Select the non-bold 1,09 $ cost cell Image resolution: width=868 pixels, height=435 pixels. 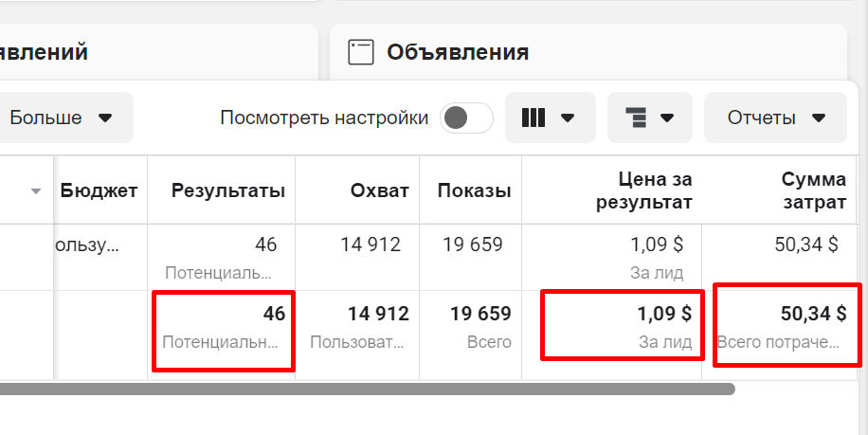(x=612, y=257)
